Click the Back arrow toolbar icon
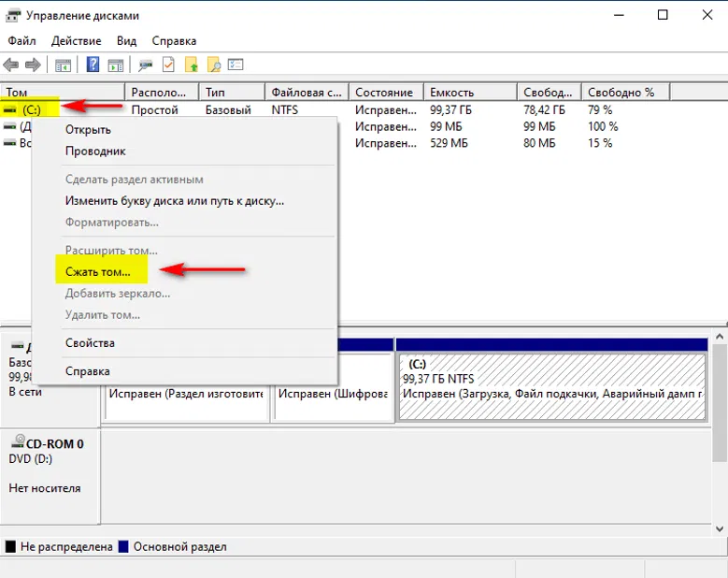This screenshot has width=728, height=578. 10,65
